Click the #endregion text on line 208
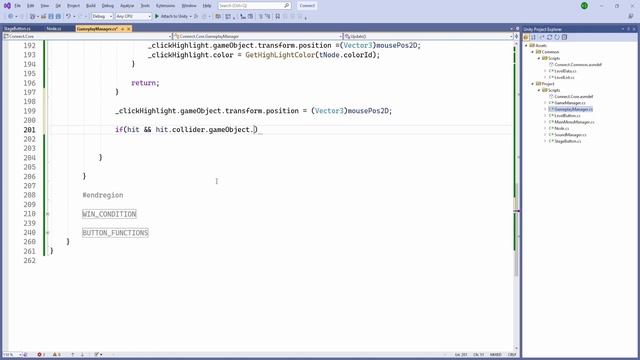This screenshot has width=640, height=360. [103, 195]
